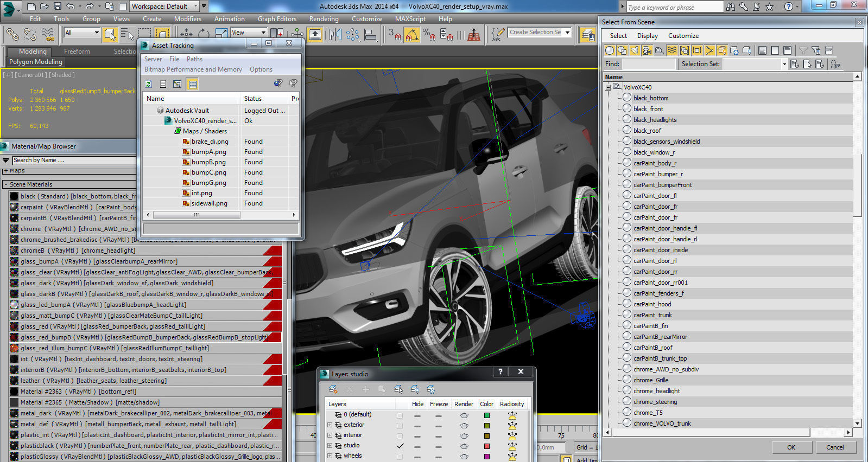Click Select Invert icon in Select From Scene
This screenshot has height=462, width=868.
pos(787,50)
